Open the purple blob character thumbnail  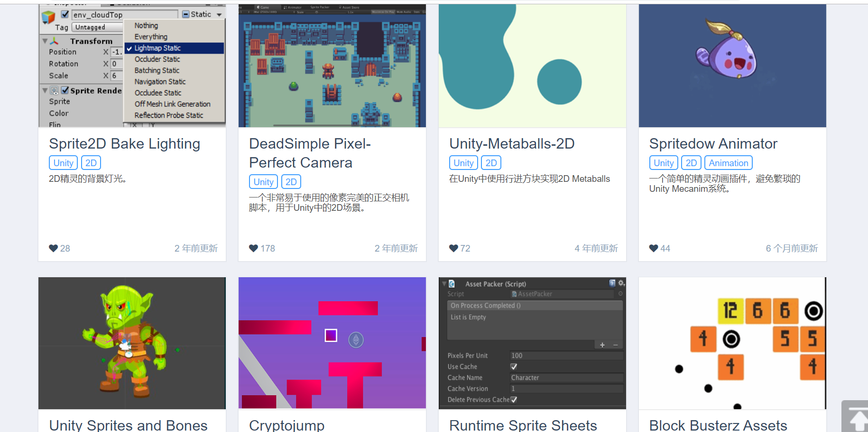point(732,66)
